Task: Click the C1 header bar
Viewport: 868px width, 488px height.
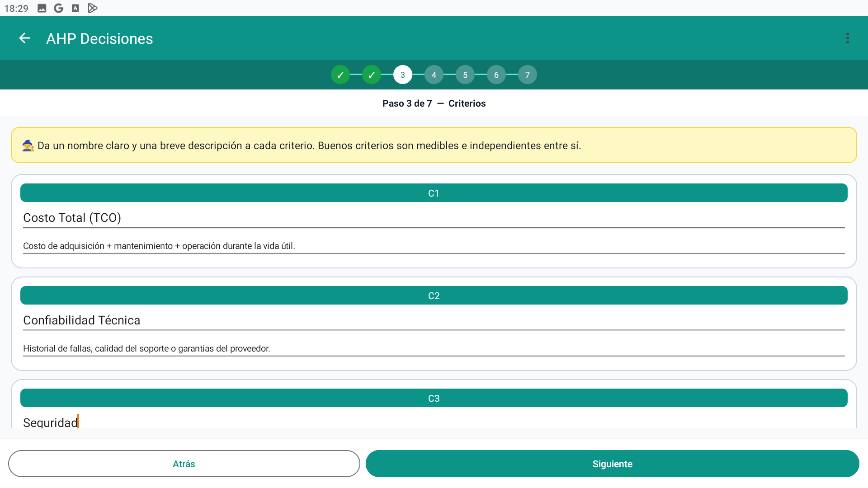Action: pyautogui.click(x=434, y=193)
